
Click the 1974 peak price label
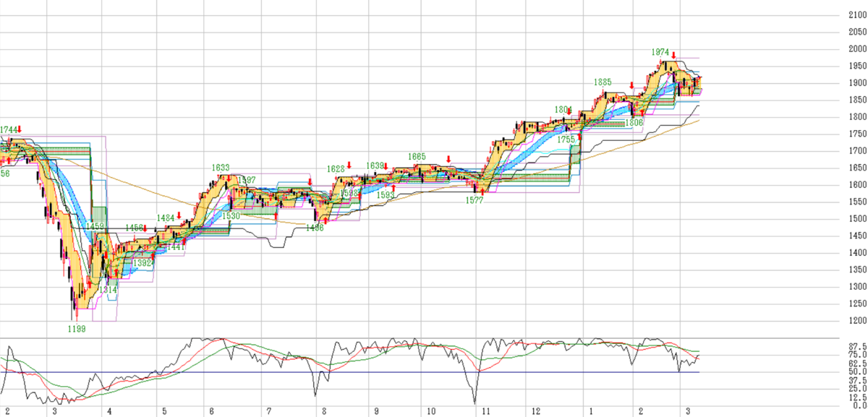659,52
